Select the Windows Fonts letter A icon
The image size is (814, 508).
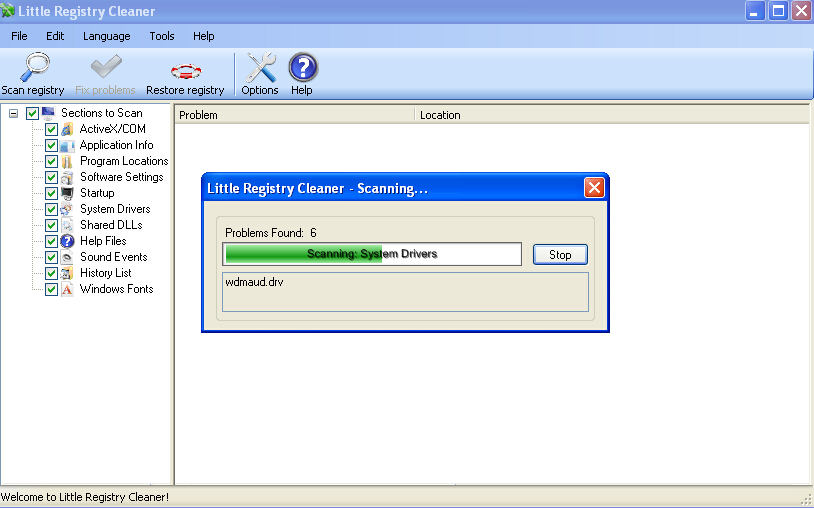point(67,290)
